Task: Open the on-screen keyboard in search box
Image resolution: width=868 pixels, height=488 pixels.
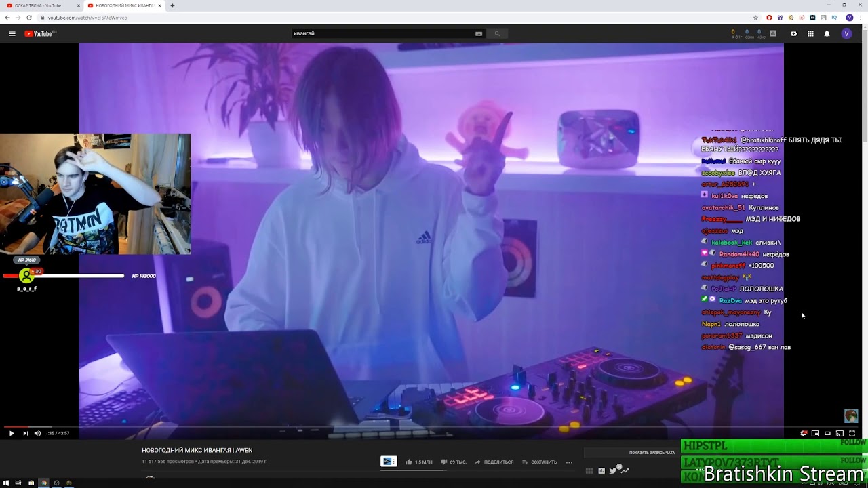Action: point(479,33)
